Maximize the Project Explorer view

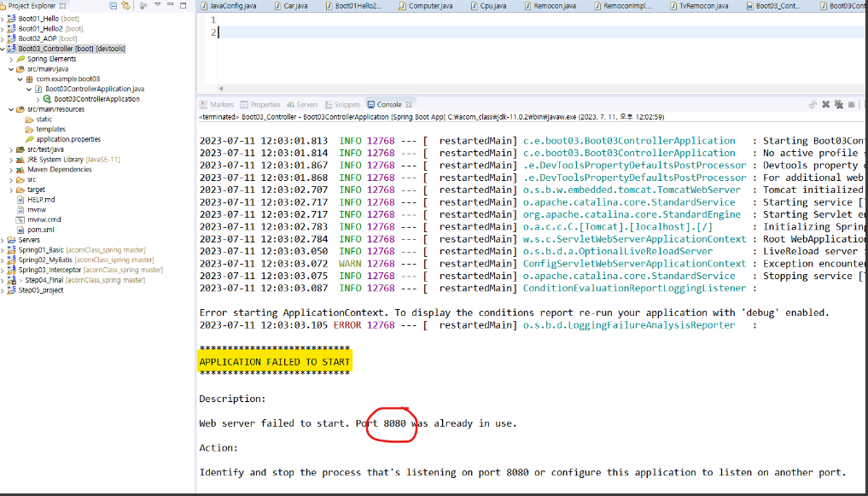coord(184,4)
